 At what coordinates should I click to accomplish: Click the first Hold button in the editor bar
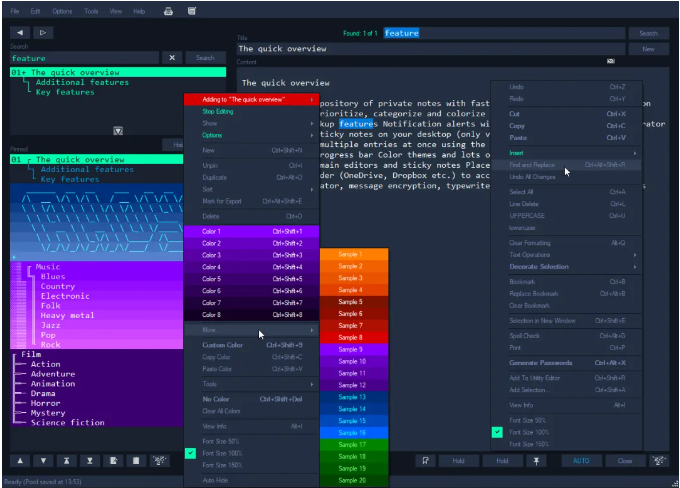click(x=458, y=461)
